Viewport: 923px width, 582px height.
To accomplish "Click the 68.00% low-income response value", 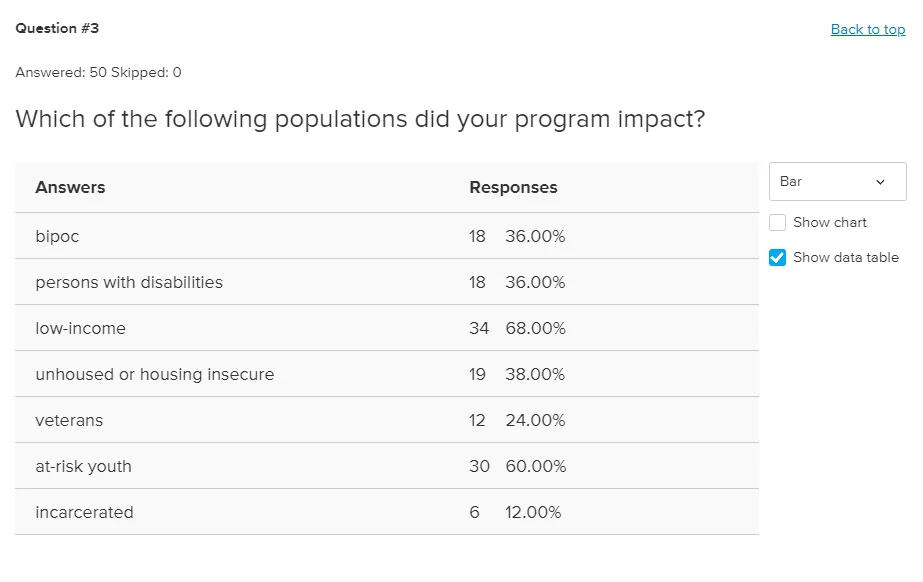I will coord(535,329).
